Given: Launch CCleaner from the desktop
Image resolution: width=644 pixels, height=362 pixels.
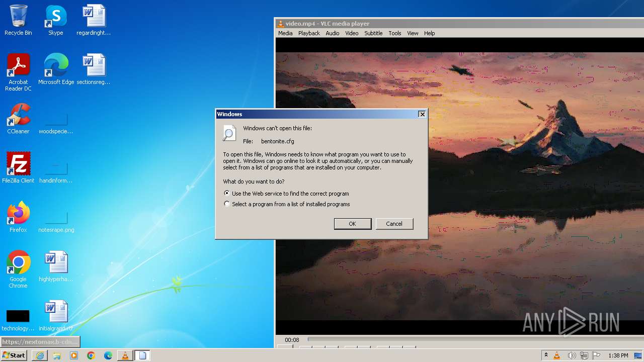Looking at the screenshot, I should pyautogui.click(x=18, y=119).
